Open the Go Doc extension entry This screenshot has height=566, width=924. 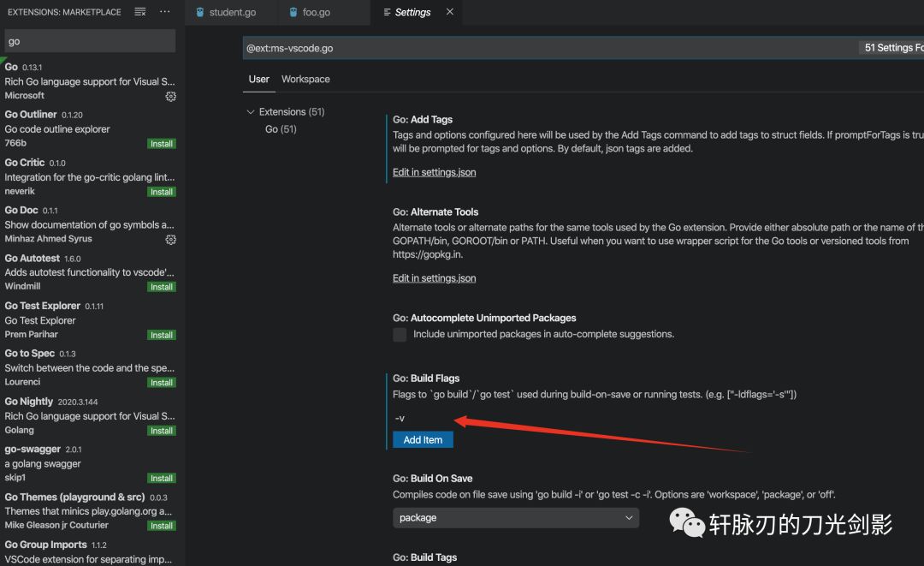pyautogui.click(x=90, y=224)
